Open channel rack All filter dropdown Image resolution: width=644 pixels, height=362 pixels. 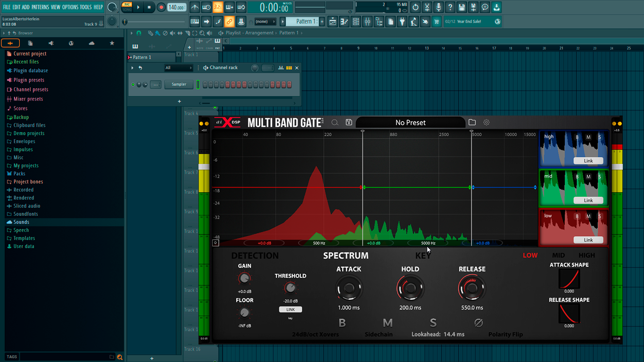coord(179,68)
